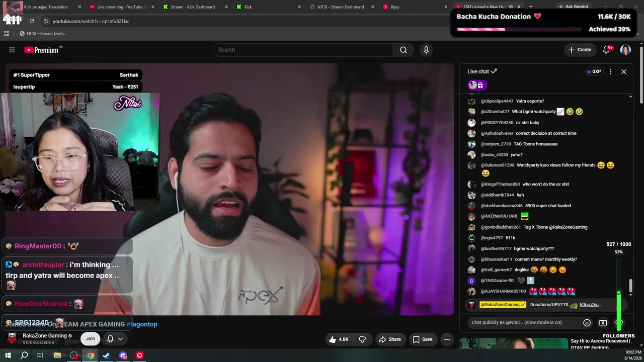The image size is (644, 362).
Task: Open the emoji picker in chat
Action: (587, 323)
